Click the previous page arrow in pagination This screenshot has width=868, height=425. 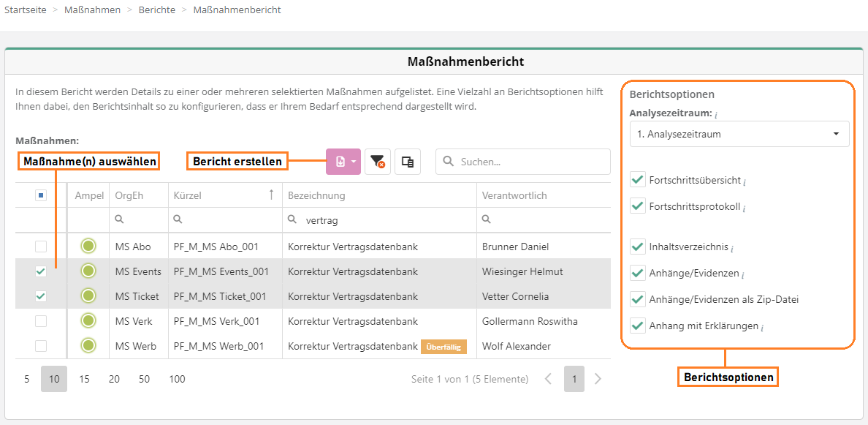549,379
